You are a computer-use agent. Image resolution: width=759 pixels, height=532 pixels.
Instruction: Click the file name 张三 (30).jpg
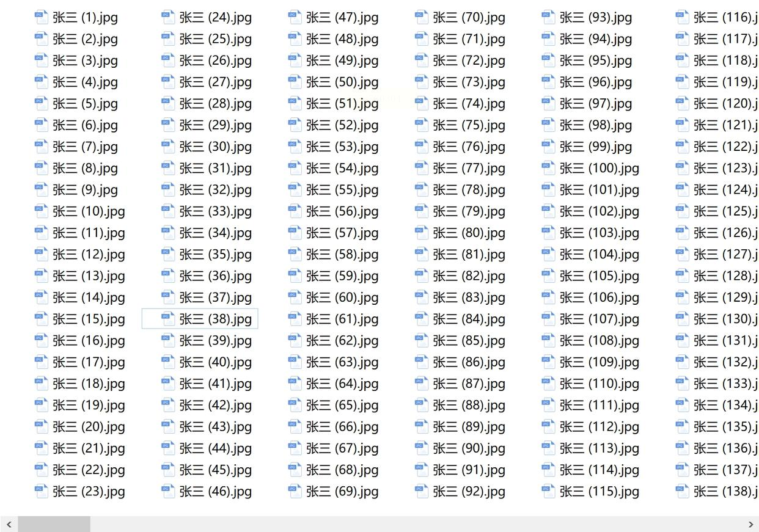[216, 147]
